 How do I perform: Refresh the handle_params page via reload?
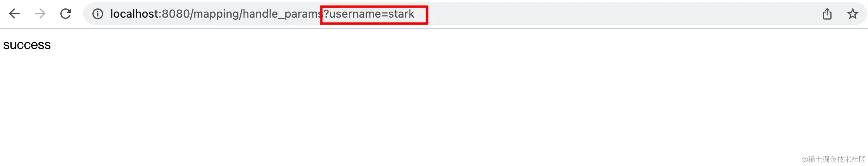[66, 14]
